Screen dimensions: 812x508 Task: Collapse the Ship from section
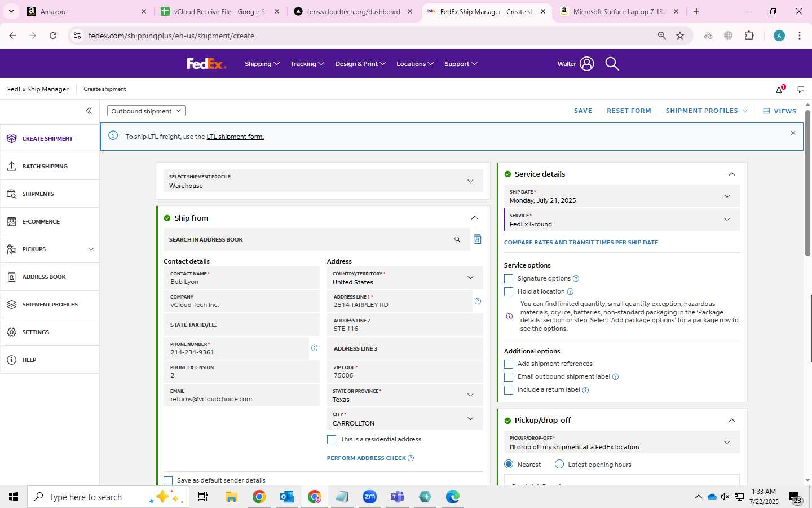click(x=474, y=218)
